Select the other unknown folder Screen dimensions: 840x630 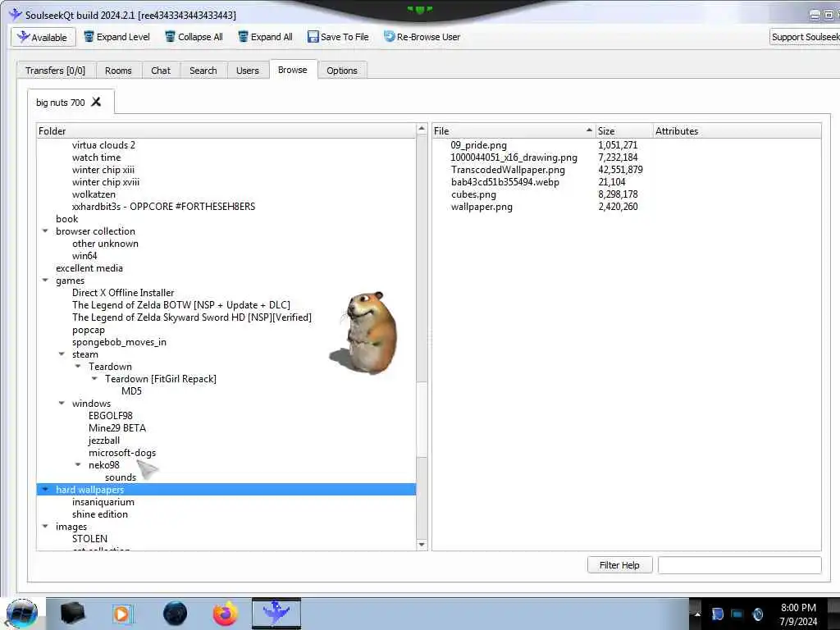click(x=105, y=244)
